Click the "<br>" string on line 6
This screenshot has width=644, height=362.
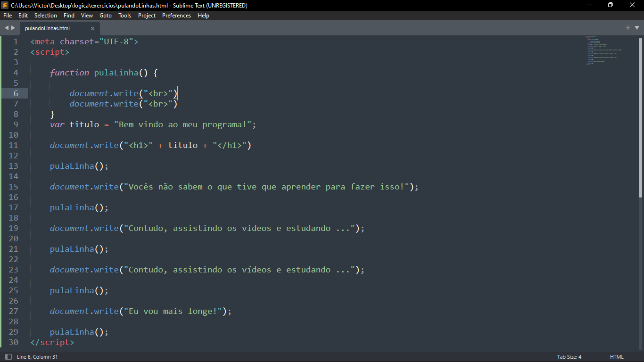pyautogui.click(x=158, y=93)
